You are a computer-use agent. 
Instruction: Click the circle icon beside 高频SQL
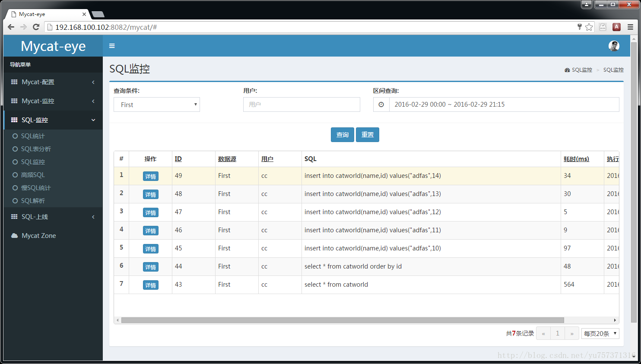point(15,175)
